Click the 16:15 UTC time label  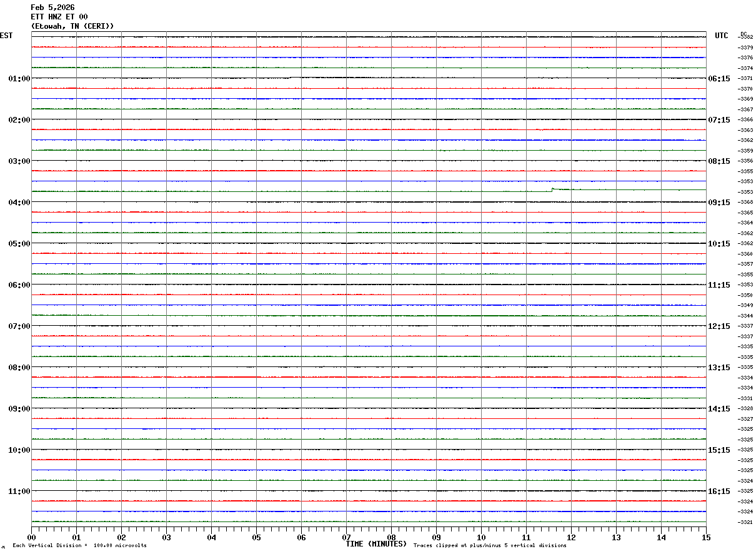coord(719,491)
